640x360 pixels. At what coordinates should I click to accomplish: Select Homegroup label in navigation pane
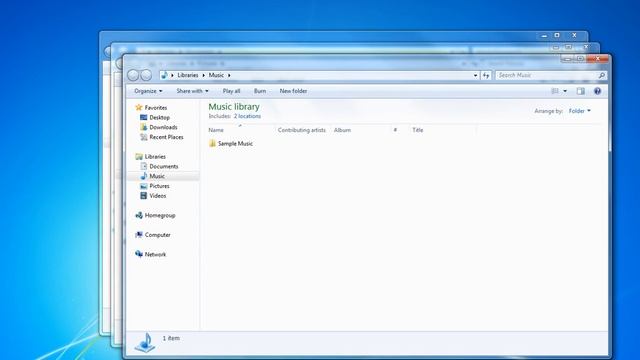click(x=160, y=216)
